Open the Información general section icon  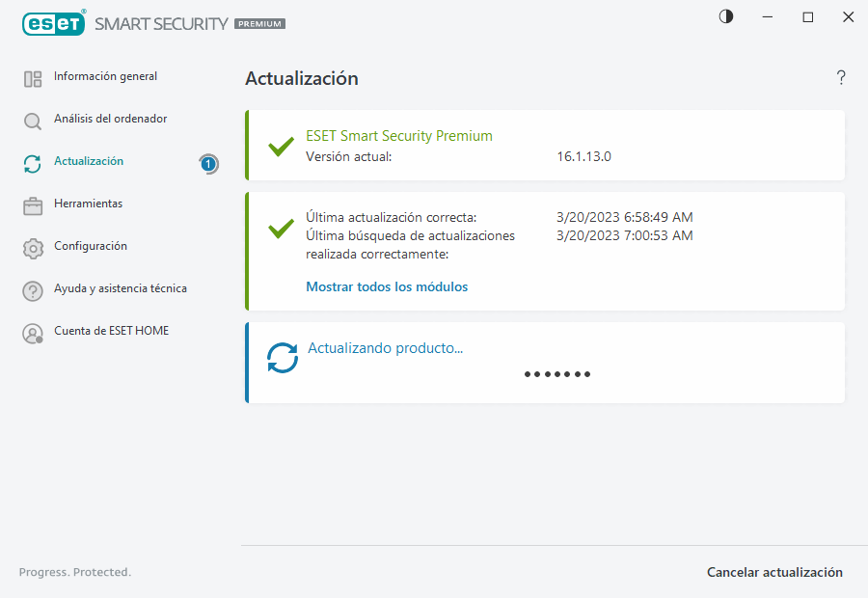pos(32,76)
